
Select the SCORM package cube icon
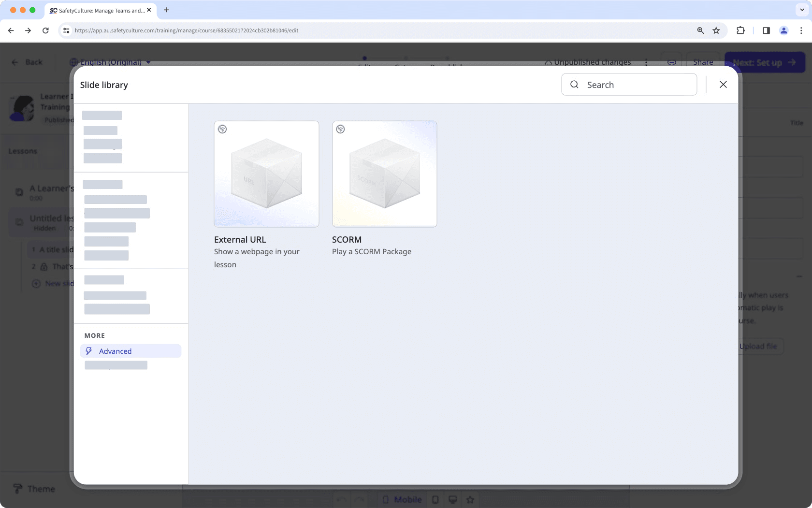coord(384,174)
